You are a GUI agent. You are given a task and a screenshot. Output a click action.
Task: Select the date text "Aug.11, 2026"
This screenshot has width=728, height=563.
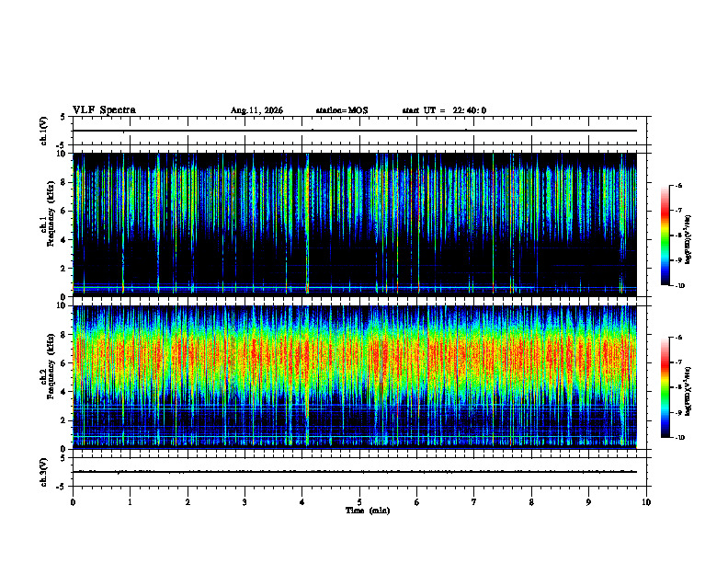point(256,110)
